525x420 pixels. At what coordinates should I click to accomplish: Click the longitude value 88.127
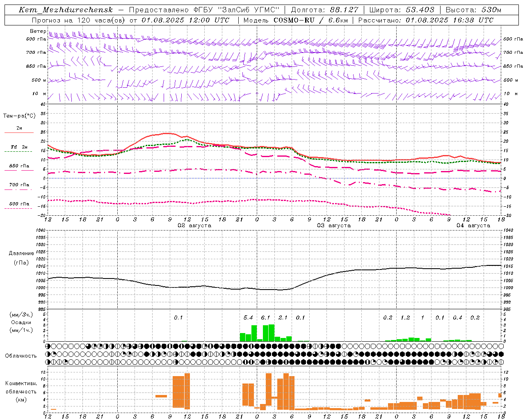(x=344, y=10)
